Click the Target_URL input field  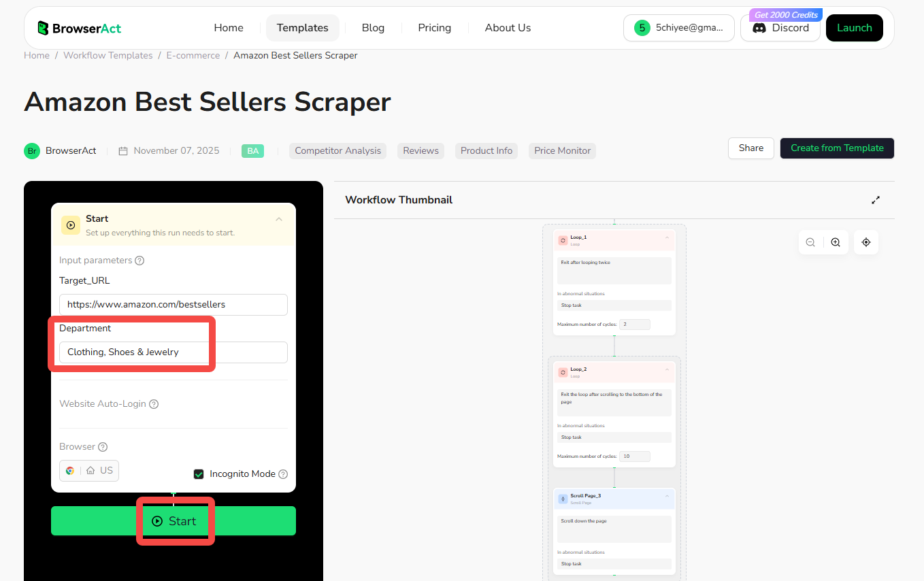[173, 305]
